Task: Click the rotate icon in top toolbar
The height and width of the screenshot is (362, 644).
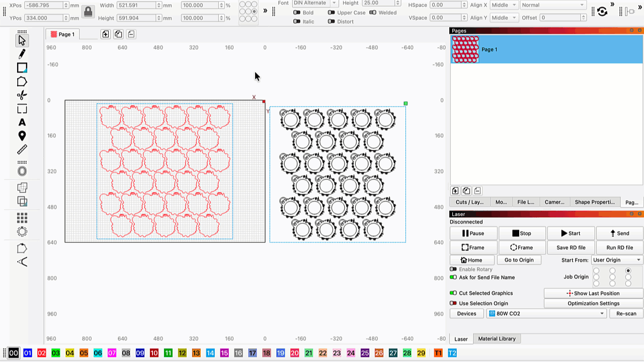Action: point(602,11)
